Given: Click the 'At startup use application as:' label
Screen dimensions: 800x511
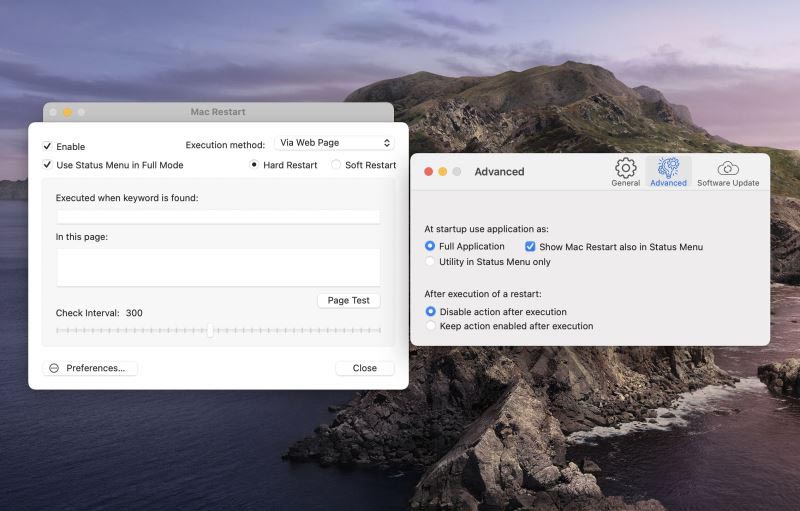Looking at the screenshot, I should (x=487, y=229).
